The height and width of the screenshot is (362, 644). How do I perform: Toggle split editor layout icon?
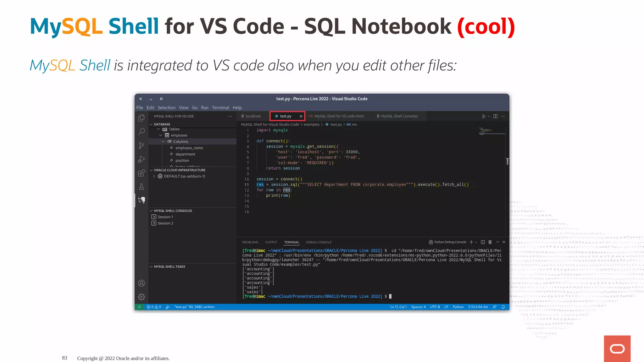point(495,116)
